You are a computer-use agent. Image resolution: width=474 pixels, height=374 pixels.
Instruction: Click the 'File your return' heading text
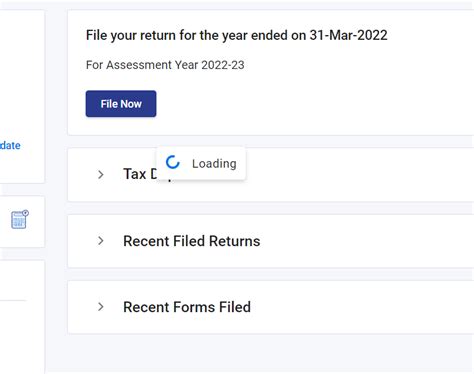237,35
